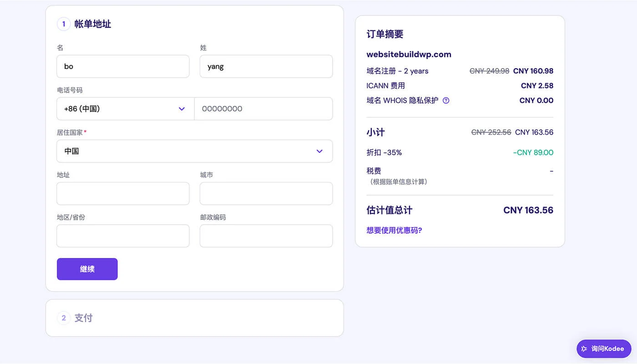Click the chevron on the country dropdown
Image resolution: width=637 pixels, height=364 pixels.
(x=319, y=151)
